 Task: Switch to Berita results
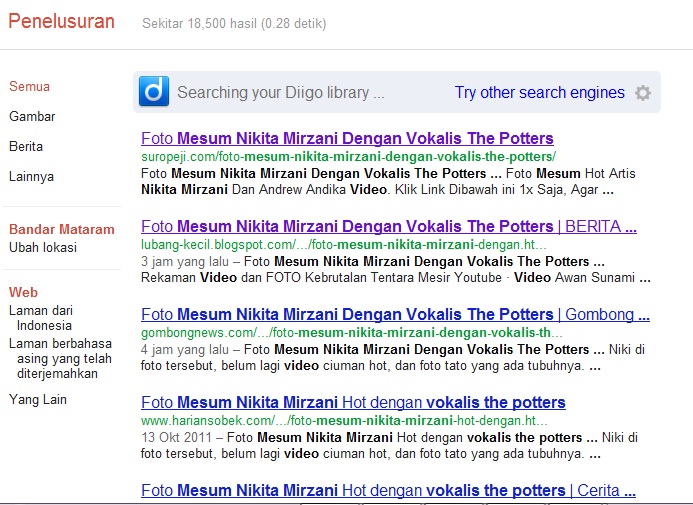click(x=26, y=146)
